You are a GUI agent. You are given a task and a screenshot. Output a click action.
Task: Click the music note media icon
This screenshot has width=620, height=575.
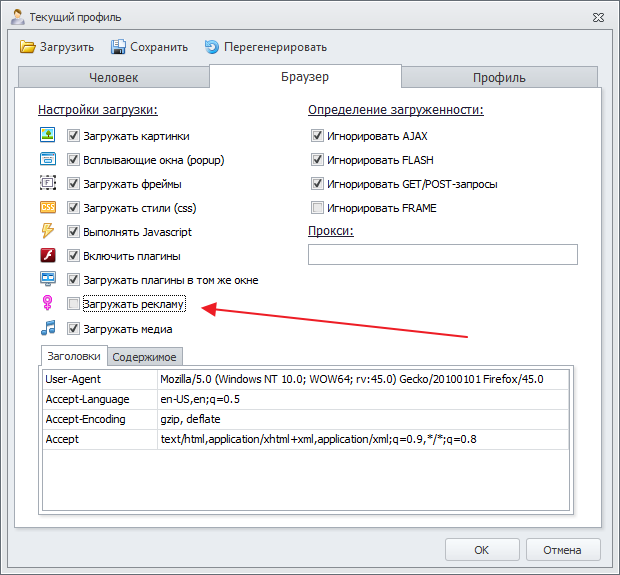48,328
